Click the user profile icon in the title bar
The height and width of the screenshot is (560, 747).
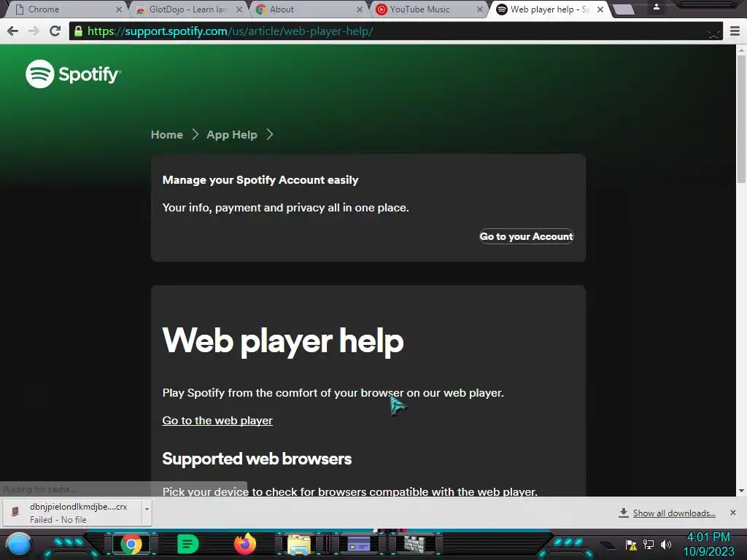[656, 7]
